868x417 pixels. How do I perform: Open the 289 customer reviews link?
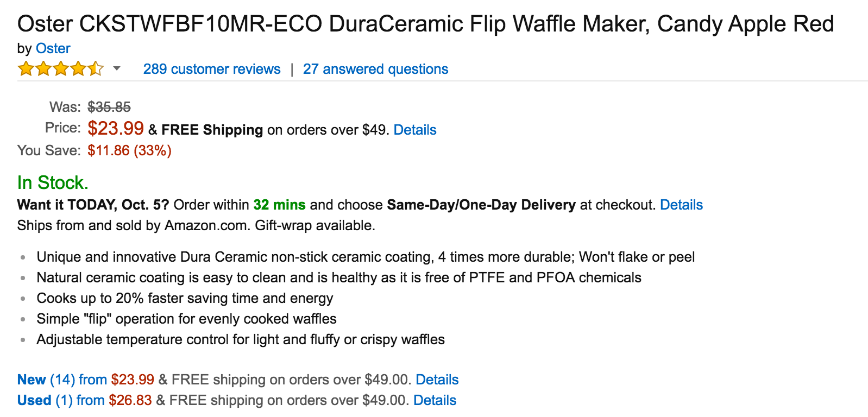(x=212, y=69)
